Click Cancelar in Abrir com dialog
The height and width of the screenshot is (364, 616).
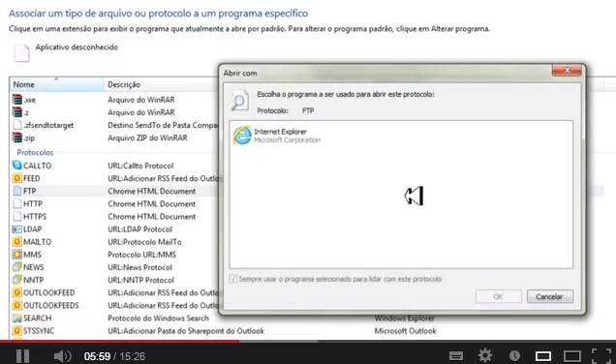pyautogui.click(x=549, y=296)
